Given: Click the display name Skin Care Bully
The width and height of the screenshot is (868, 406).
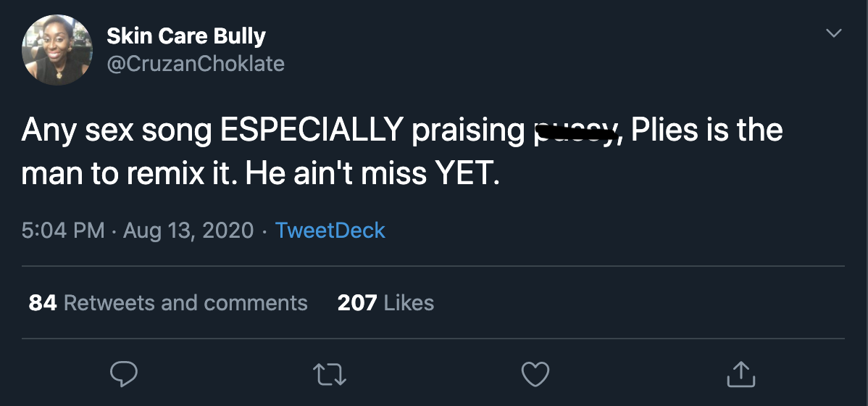Looking at the screenshot, I should pos(186,36).
